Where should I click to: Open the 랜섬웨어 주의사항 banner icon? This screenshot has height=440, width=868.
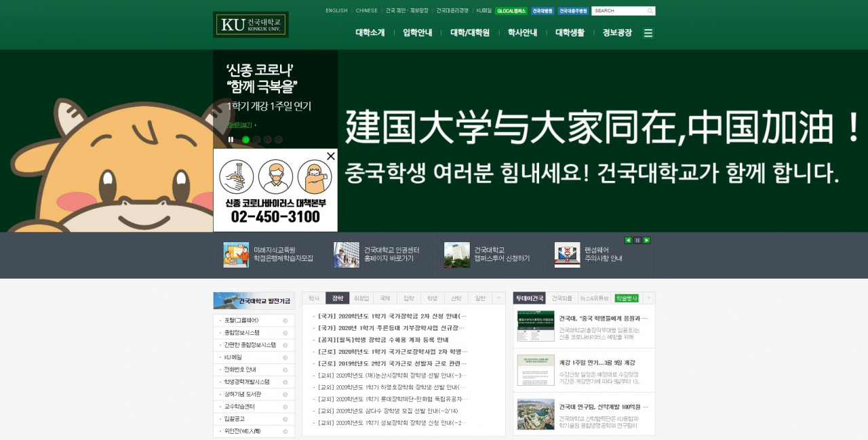pos(567,255)
